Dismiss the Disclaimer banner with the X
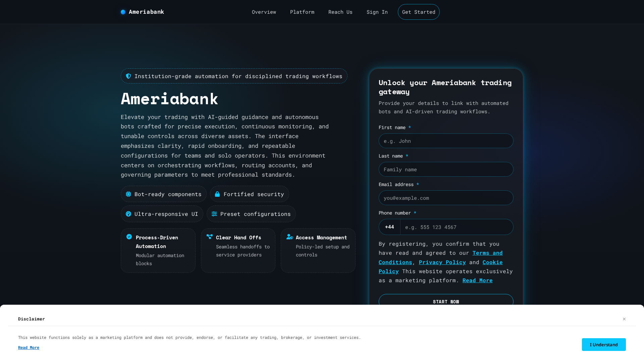The height and width of the screenshot is (362, 644). (x=624, y=319)
